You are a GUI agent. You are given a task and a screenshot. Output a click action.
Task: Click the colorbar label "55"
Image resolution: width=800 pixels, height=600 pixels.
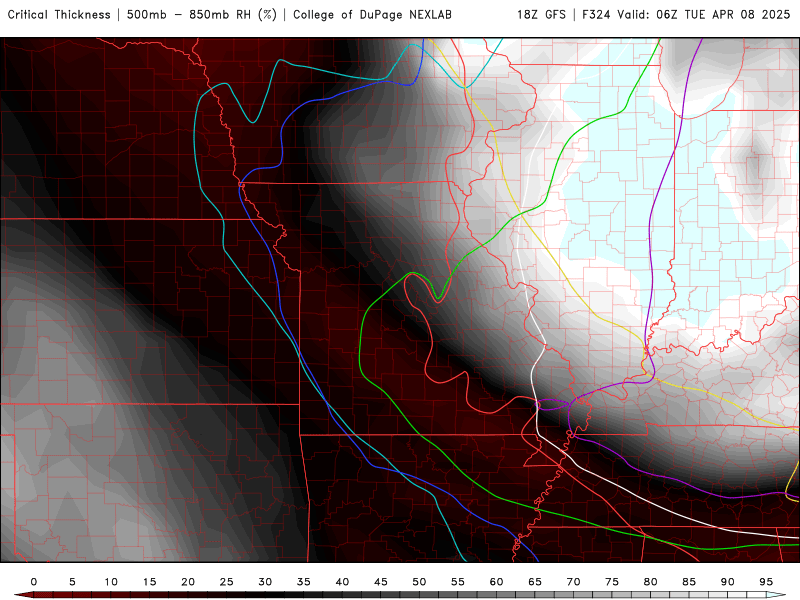[458, 582]
